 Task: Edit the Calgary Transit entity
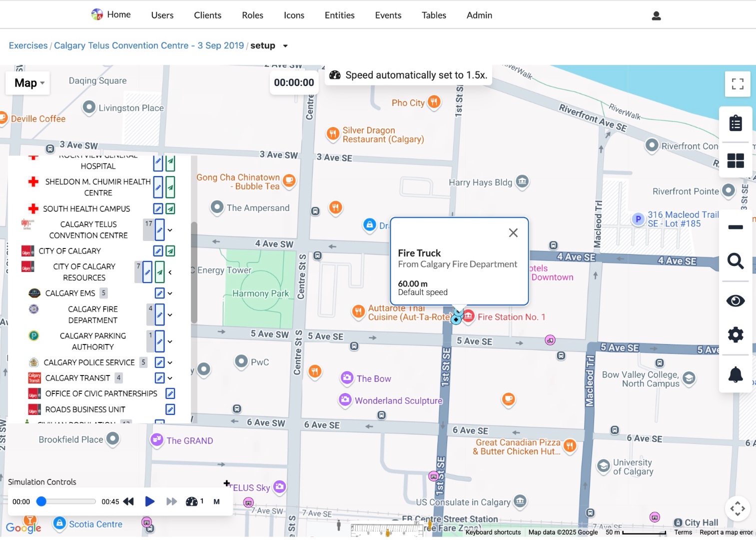pyautogui.click(x=159, y=378)
